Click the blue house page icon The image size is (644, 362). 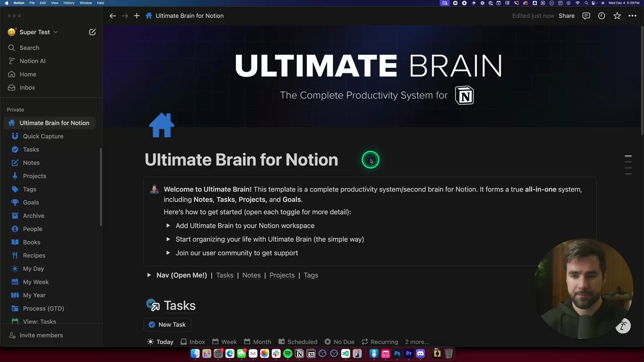point(162,125)
